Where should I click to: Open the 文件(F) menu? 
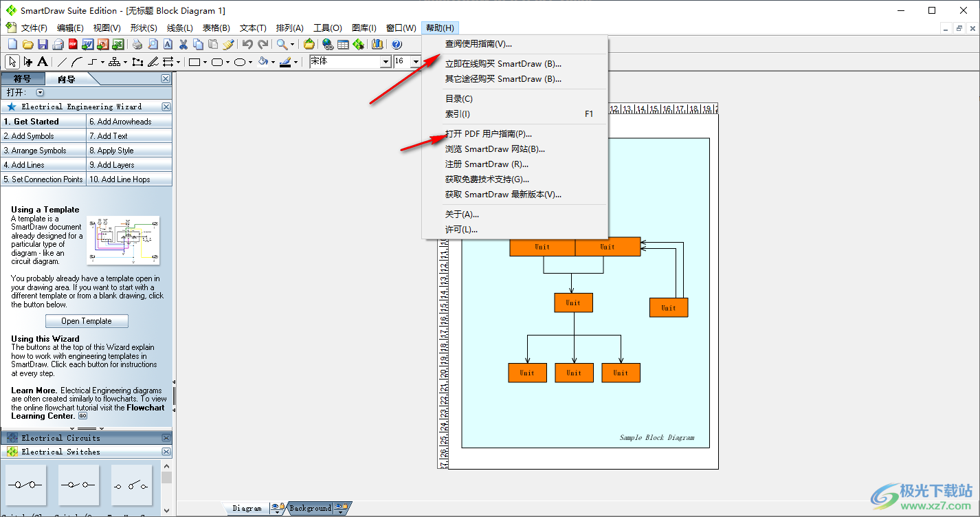coord(34,28)
